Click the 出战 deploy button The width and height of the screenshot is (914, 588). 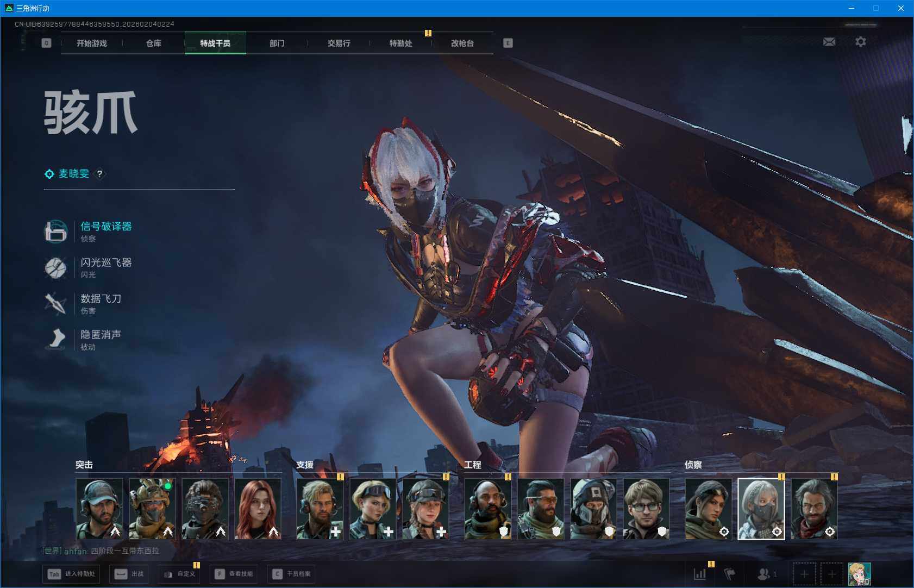click(x=130, y=574)
